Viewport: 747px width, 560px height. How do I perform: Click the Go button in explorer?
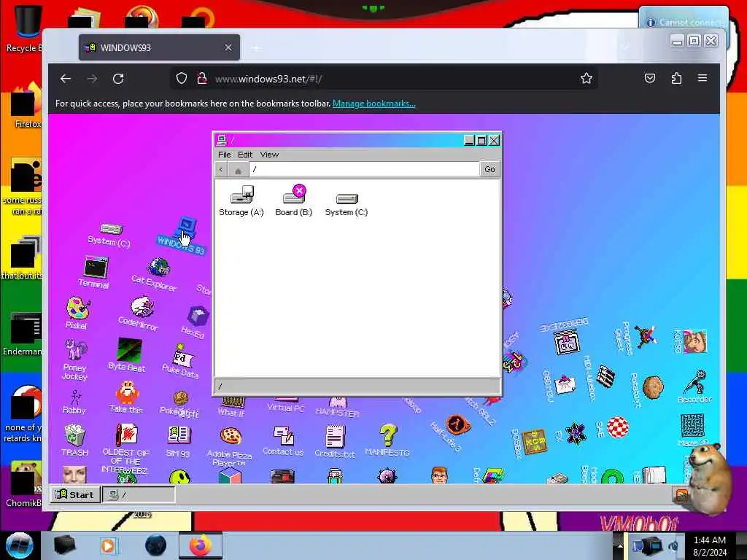click(489, 169)
